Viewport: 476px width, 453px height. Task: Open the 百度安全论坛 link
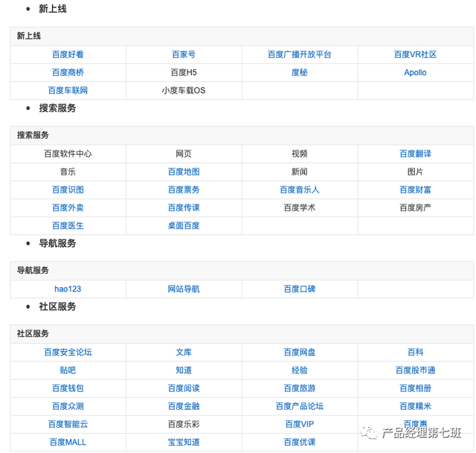pos(68,353)
